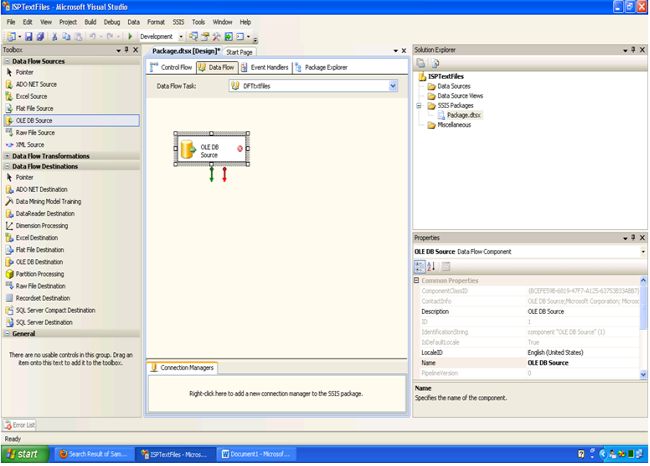Open the SSIS menu

[x=178, y=22]
